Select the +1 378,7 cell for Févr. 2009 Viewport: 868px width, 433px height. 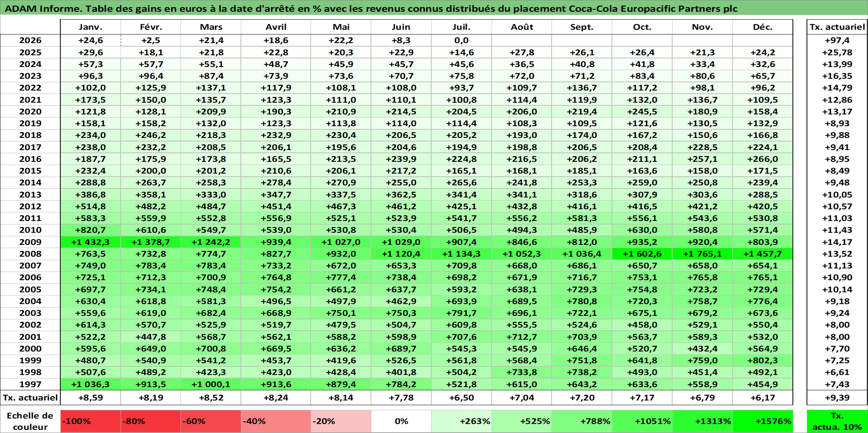(x=151, y=242)
